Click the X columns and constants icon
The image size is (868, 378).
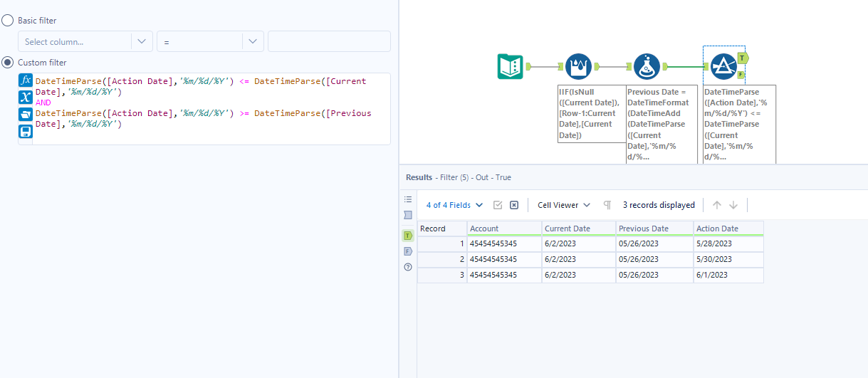[x=26, y=98]
